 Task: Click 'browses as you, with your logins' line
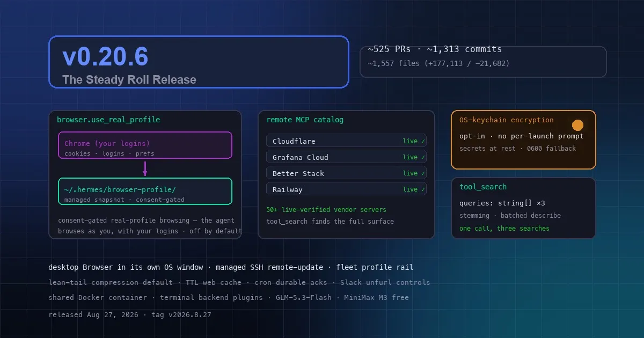click(150, 231)
